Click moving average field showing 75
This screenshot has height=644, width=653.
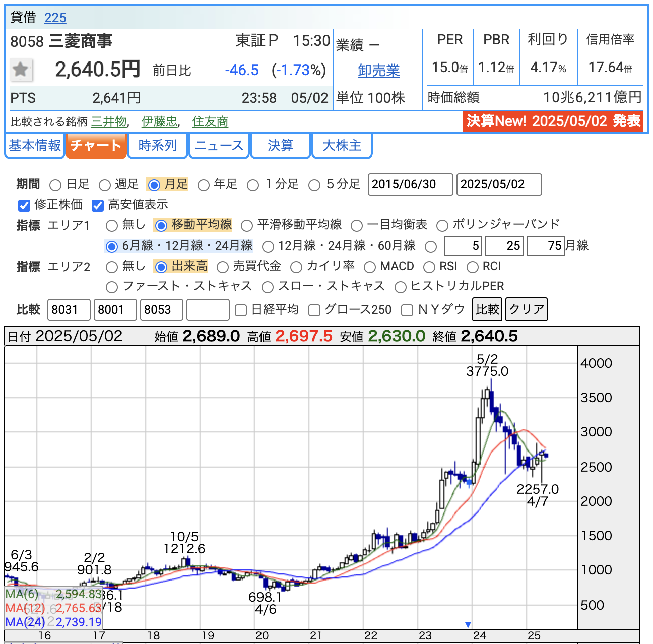(x=546, y=246)
